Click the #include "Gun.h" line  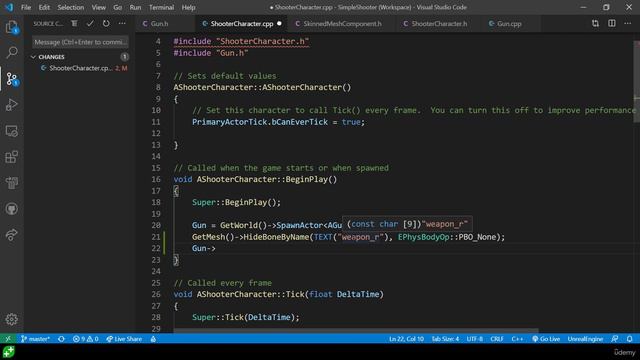click(211, 53)
